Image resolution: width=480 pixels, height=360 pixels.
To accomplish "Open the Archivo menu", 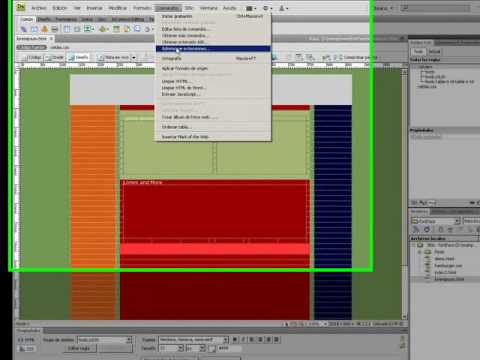I will tap(39, 8).
